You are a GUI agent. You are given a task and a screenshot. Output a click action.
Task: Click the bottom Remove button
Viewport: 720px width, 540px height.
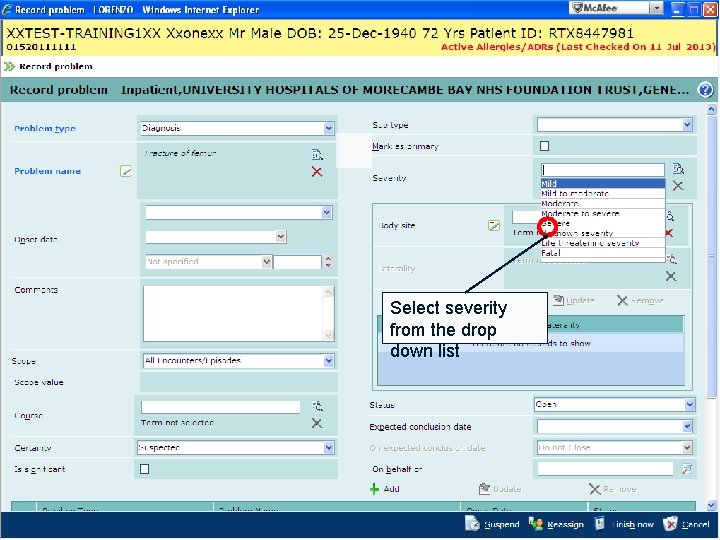613,489
